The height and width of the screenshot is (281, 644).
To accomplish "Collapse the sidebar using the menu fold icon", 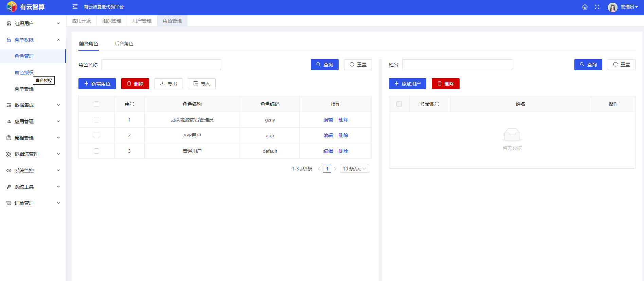I will 75,7.
